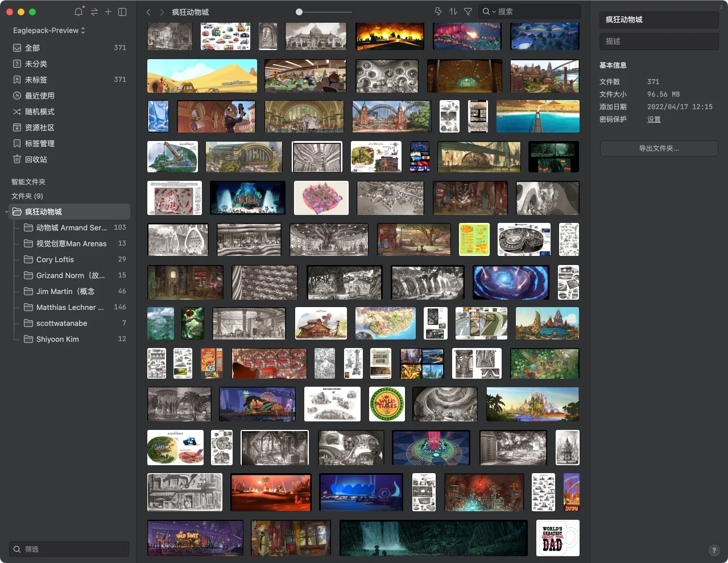Open the Jim Martin folder

tap(74, 291)
